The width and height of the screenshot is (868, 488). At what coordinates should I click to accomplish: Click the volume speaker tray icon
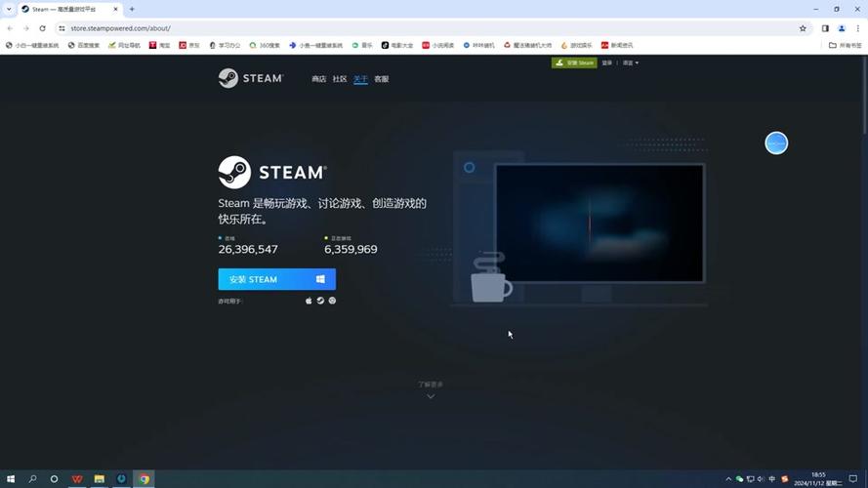(x=761, y=479)
